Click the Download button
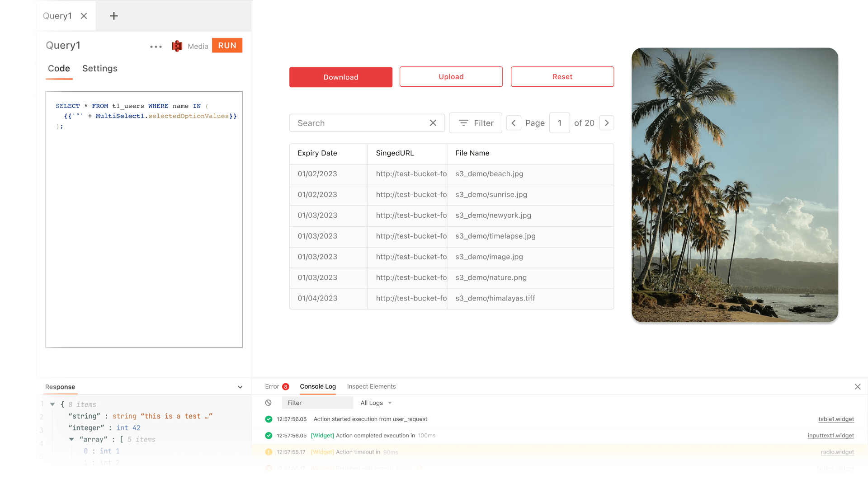The width and height of the screenshot is (868, 488). [x=340, y=77]
